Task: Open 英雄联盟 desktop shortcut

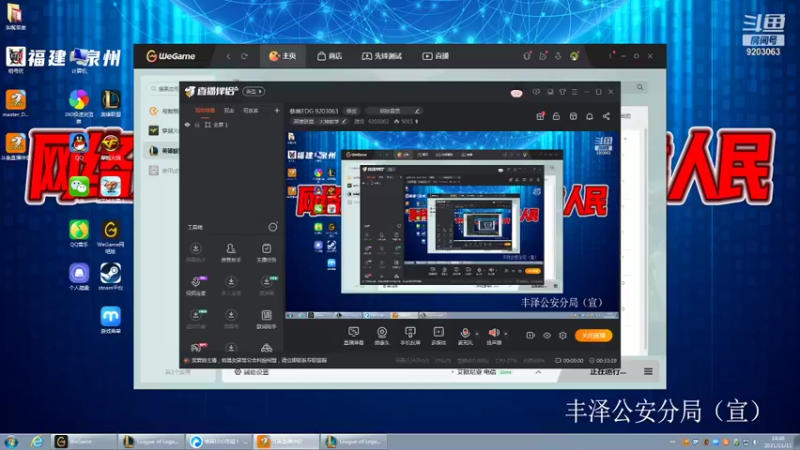Action: pos(111,104)
